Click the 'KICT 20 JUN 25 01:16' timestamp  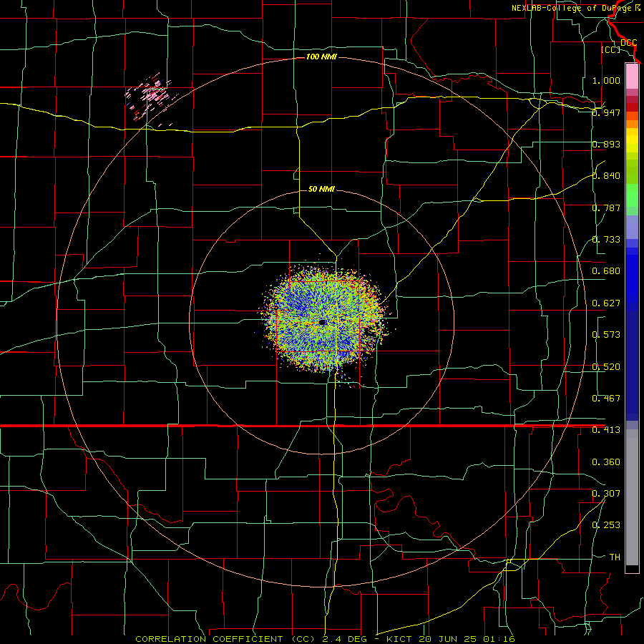coord(451,639)
